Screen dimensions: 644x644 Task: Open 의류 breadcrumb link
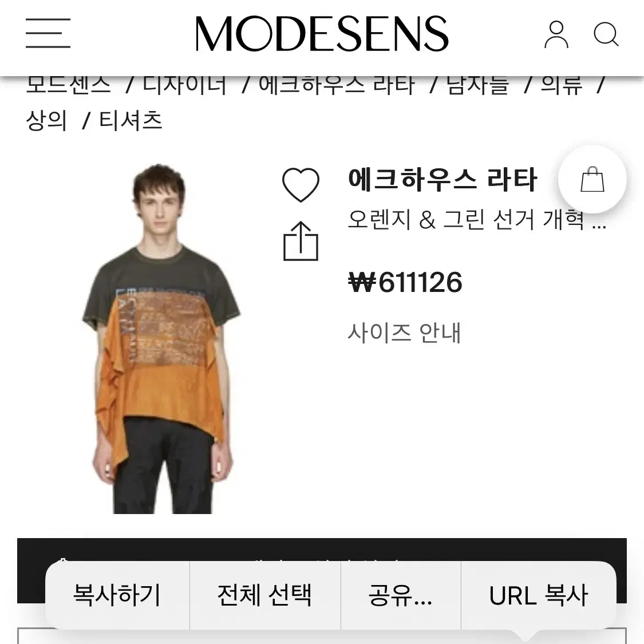[562, 85]
